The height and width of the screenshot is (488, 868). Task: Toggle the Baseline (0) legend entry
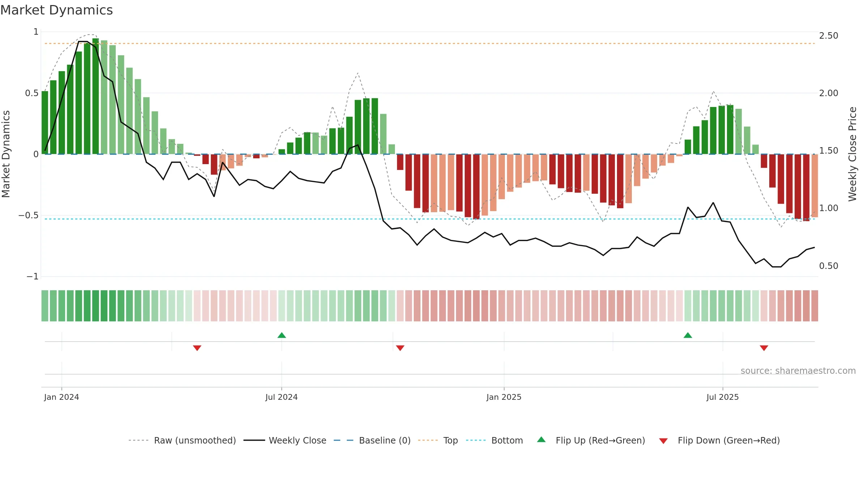(x=372, y=440)
